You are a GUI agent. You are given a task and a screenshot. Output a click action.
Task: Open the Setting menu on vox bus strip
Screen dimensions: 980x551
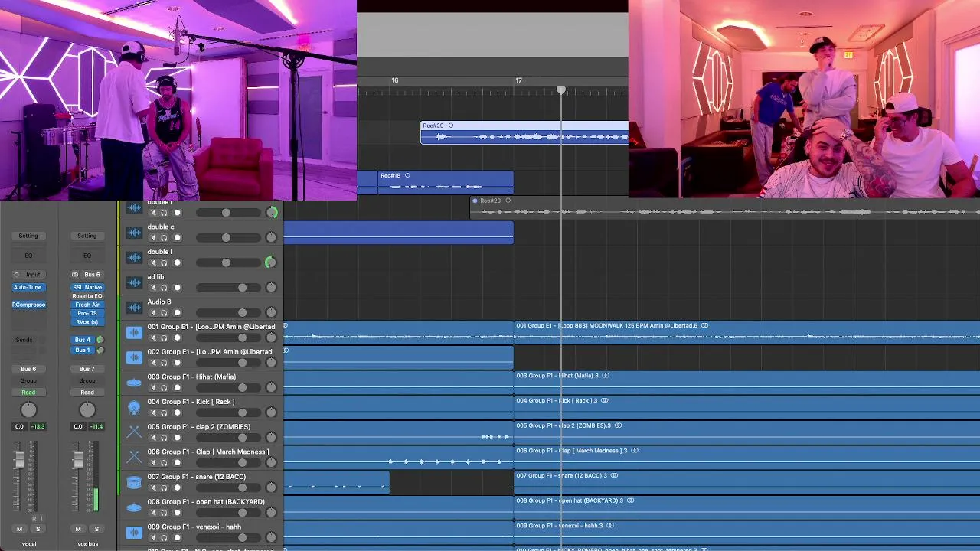pos(87,236)
